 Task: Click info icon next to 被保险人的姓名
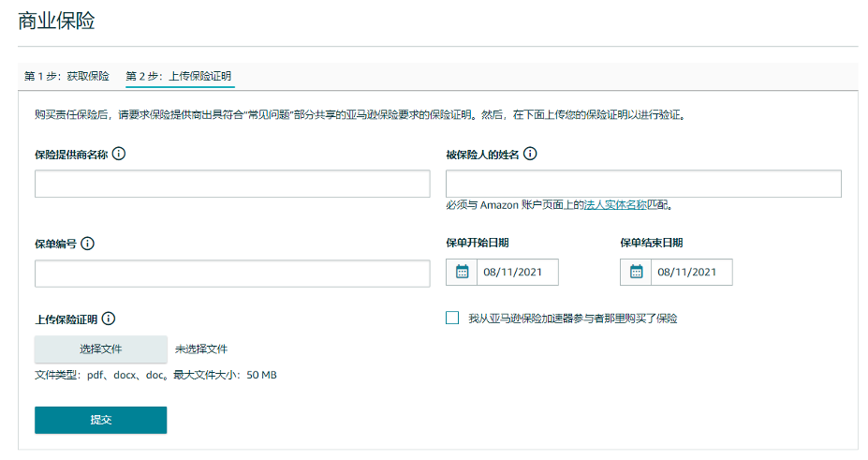point(530,154)
